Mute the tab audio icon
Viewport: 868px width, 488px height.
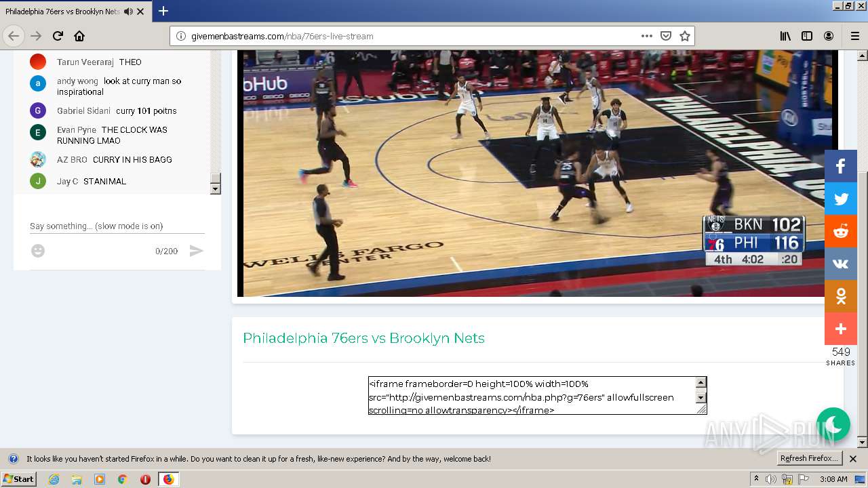(128, 12)
